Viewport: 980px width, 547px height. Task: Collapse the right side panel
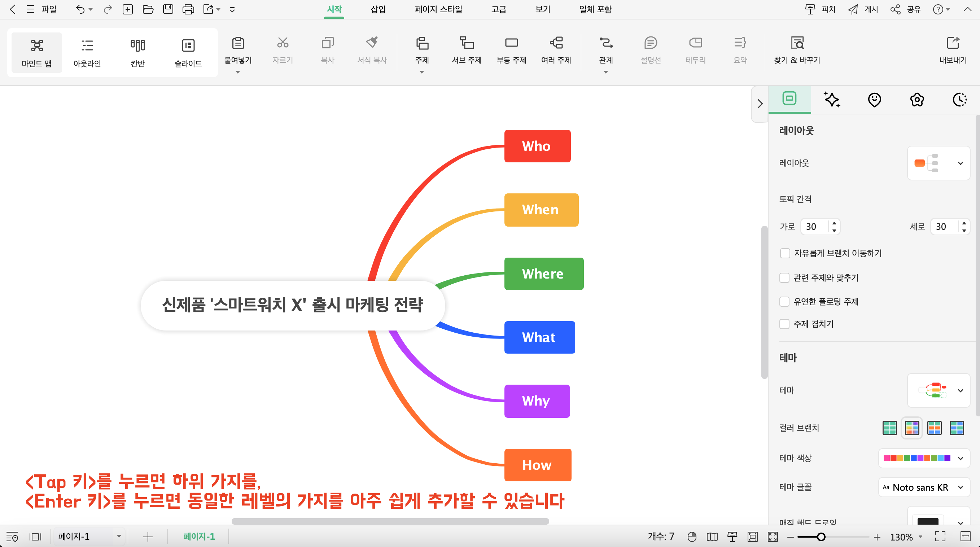(760, 104)
